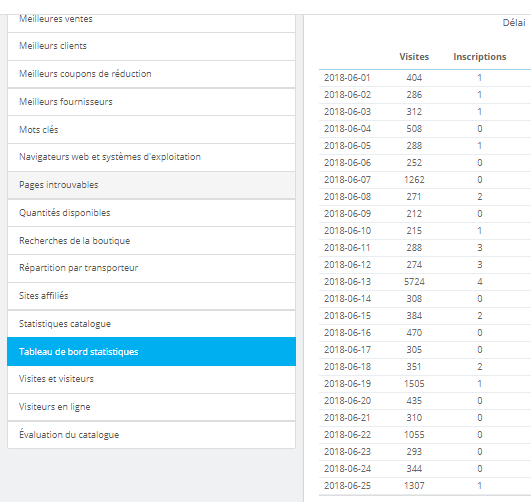The image size is (531, 502).
Task: Open Meilleurs coupons de réduction
Action: coord(151,74)
